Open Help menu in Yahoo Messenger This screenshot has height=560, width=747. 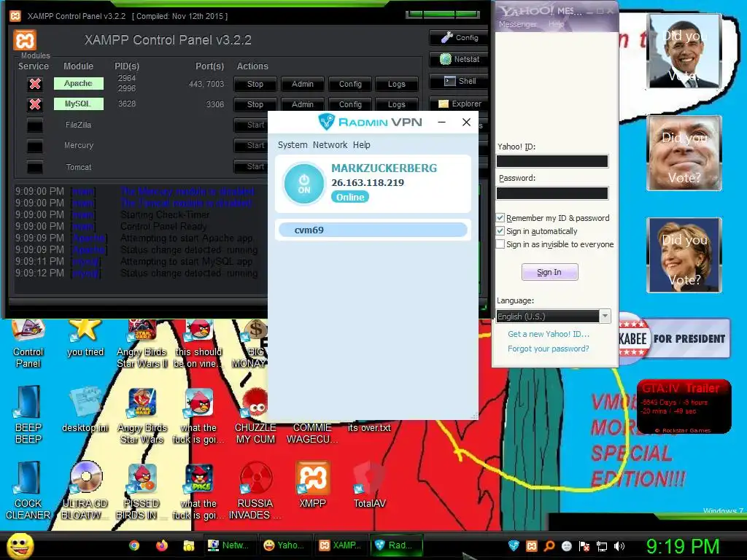(x=556, y=24)
